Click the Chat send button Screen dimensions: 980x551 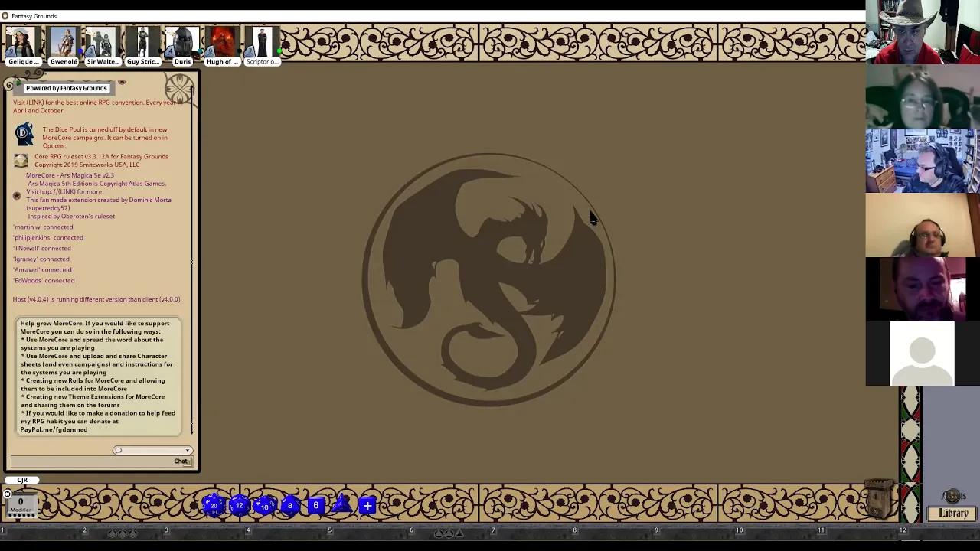tap(181, 461)
